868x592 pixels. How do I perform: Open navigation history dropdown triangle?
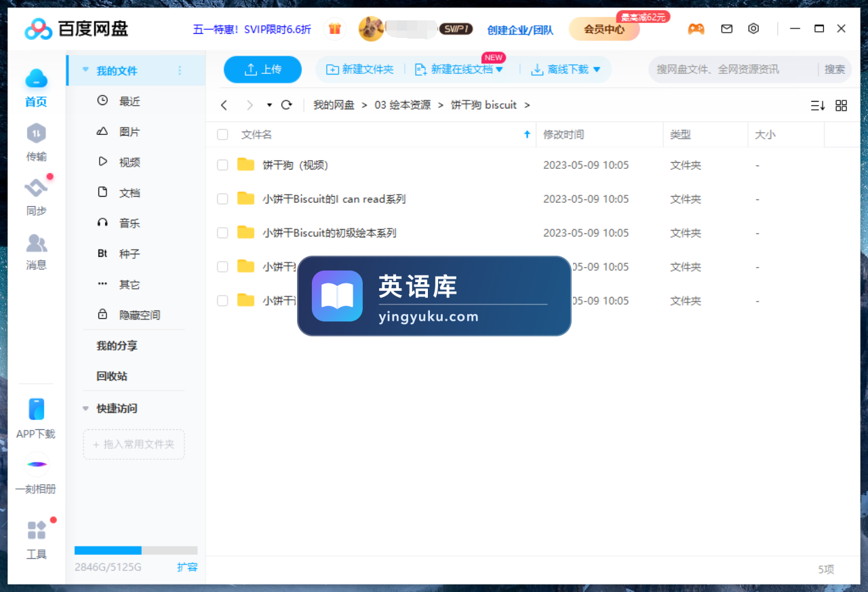[269, 105]
